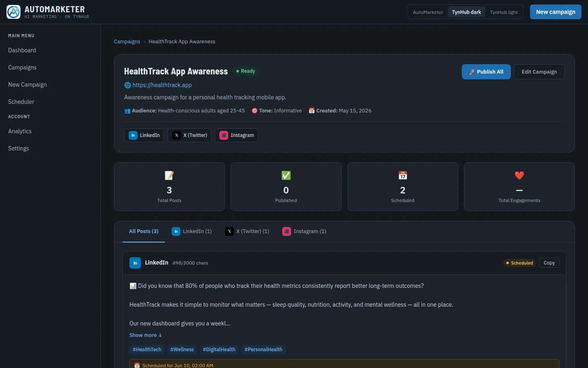The width and height of the screenshot is (588, 368).
Task: Click the globe icon beside healthtrack.app
Action: [127, 85]
